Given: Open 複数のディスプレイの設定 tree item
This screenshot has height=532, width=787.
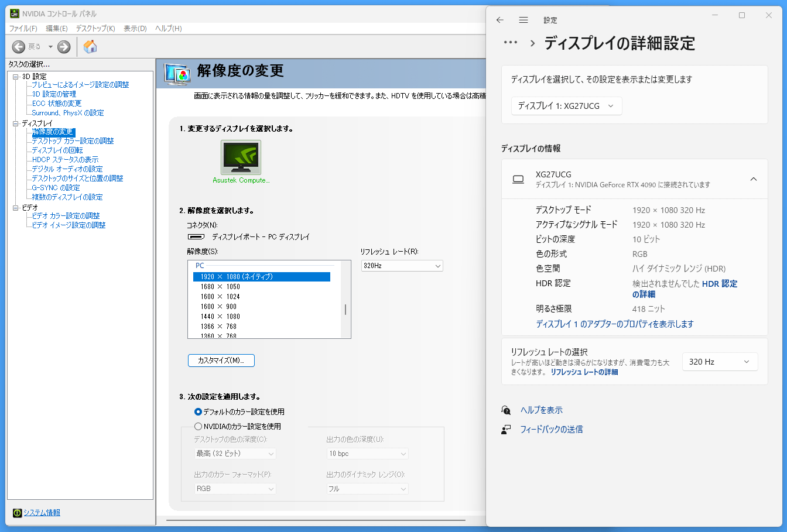Looking at the screenshot, I should point(67,197).
